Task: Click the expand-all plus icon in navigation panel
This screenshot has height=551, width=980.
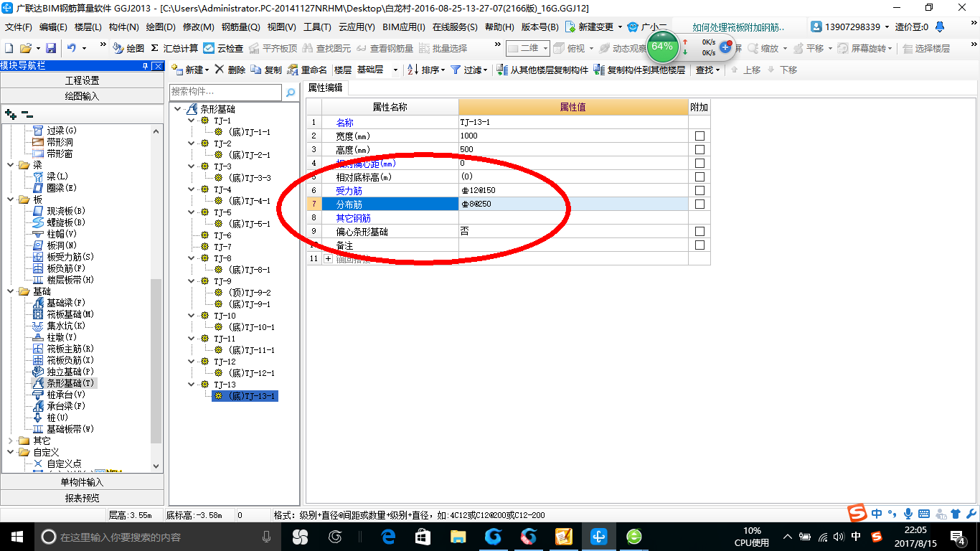Action: (10, 113)
